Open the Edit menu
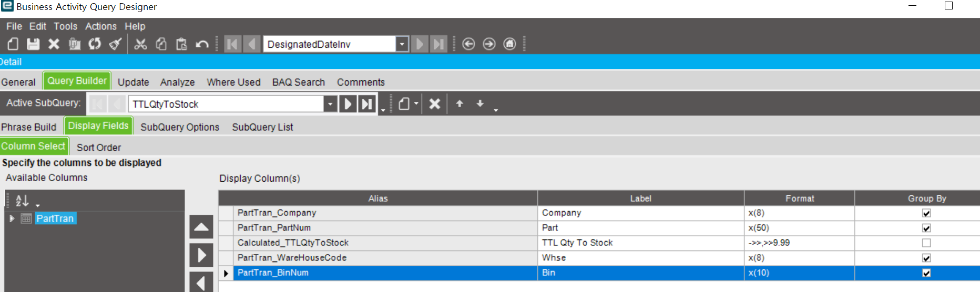This screenshot has width=980, height=292. point(38,26)
